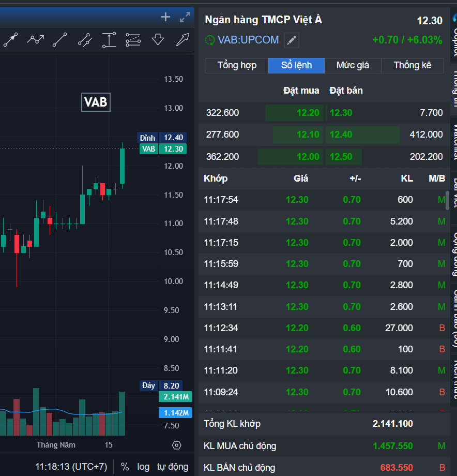
Task: Select the arrow-tipped ray line tool
Action: 10,39
